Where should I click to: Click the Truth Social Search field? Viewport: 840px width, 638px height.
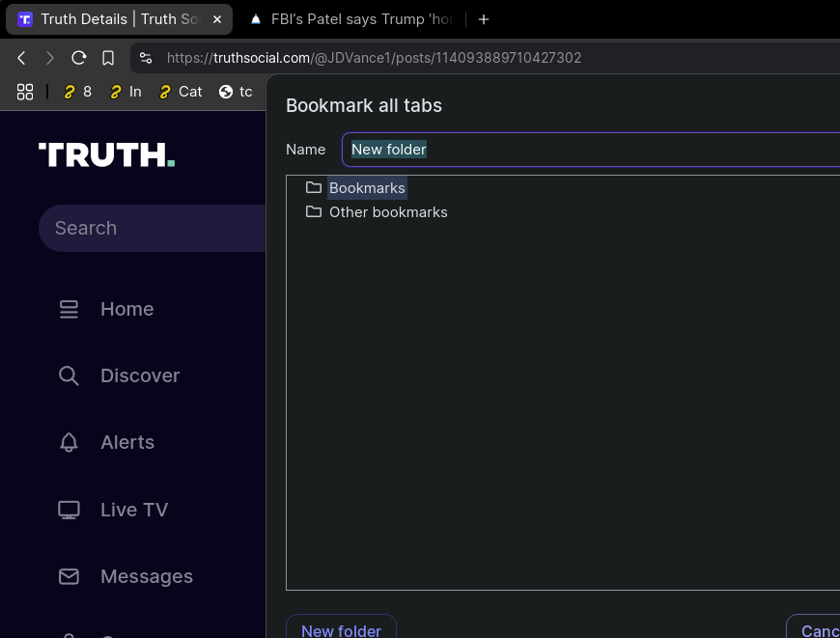(153, 228)
